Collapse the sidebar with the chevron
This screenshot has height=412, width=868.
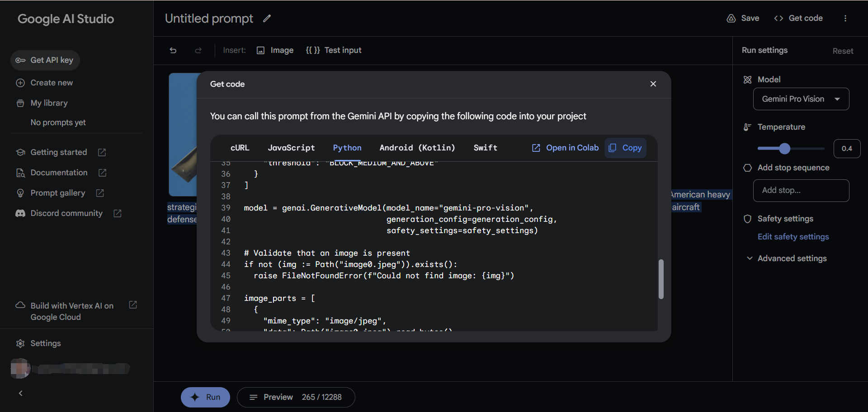(21, 393)
